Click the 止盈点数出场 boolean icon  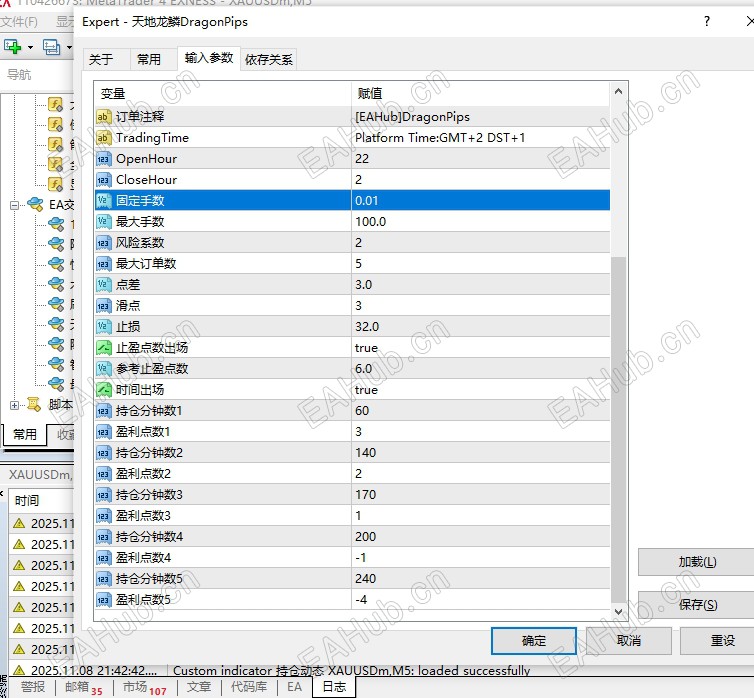click(x=103, y=348)
